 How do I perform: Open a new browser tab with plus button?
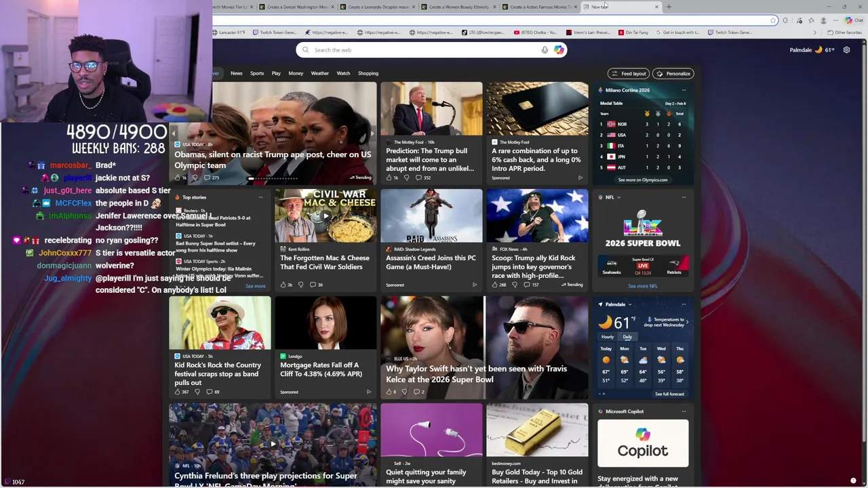pyautogui.click(x=669, y=7)
